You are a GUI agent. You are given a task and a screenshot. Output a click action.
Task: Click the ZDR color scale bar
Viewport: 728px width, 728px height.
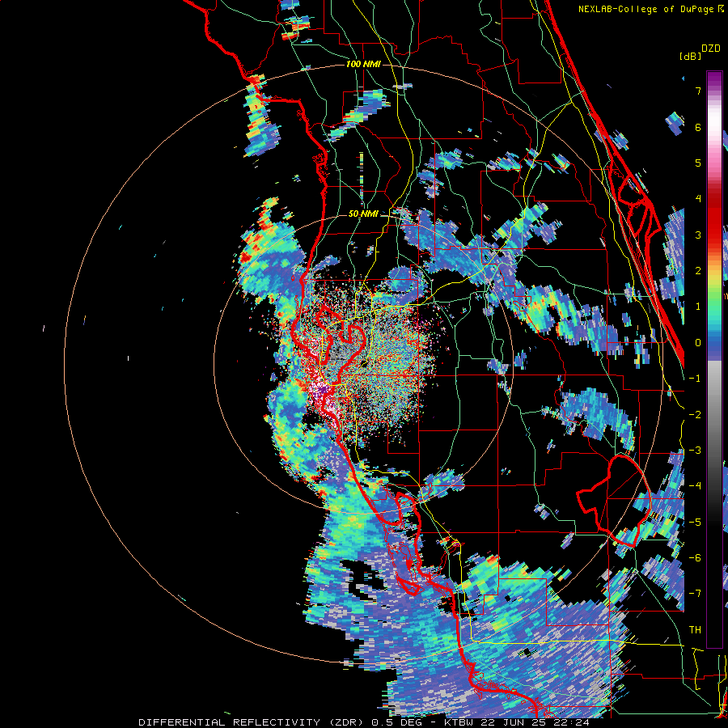point(714,359)
